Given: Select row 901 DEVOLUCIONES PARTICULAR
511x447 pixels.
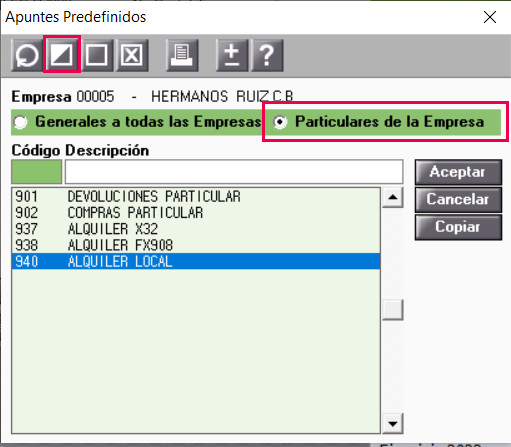Looking at the screenshot, I should click(196, 196).
